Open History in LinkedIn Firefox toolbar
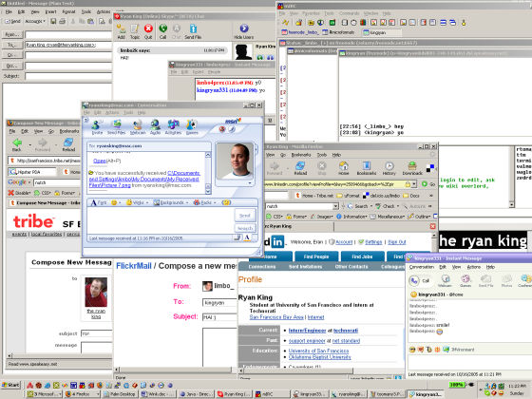This screenshot has width=532, height=399. point(389,168)
